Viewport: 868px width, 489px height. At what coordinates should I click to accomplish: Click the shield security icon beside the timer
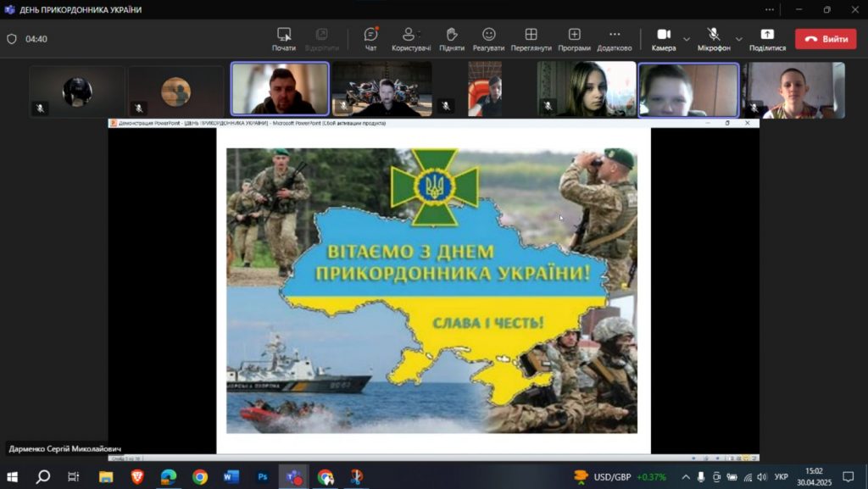click(12, 39)
